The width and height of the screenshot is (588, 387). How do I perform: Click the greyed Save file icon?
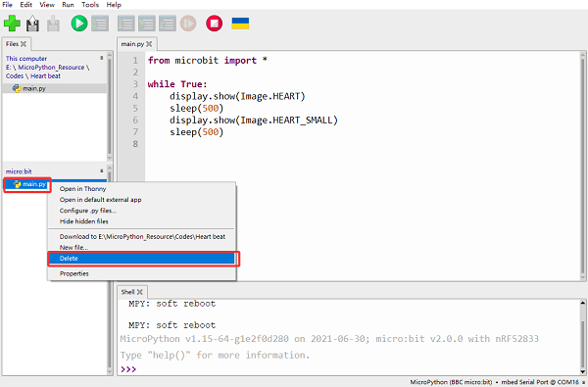[x=53, y=24]
